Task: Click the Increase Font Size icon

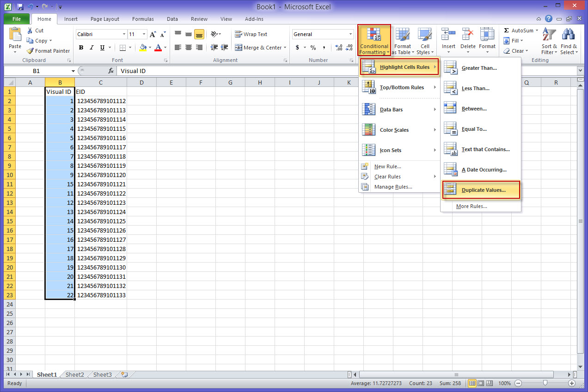Action: pos(153,34)
